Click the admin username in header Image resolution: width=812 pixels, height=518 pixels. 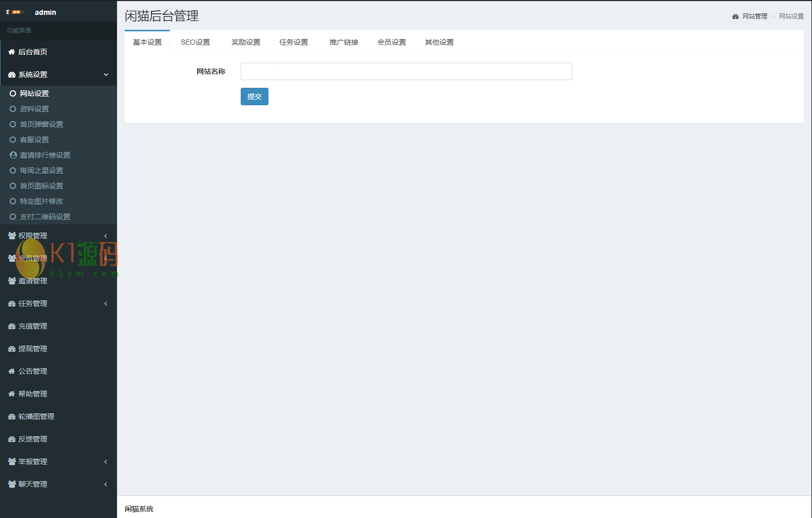pos(46,12)
